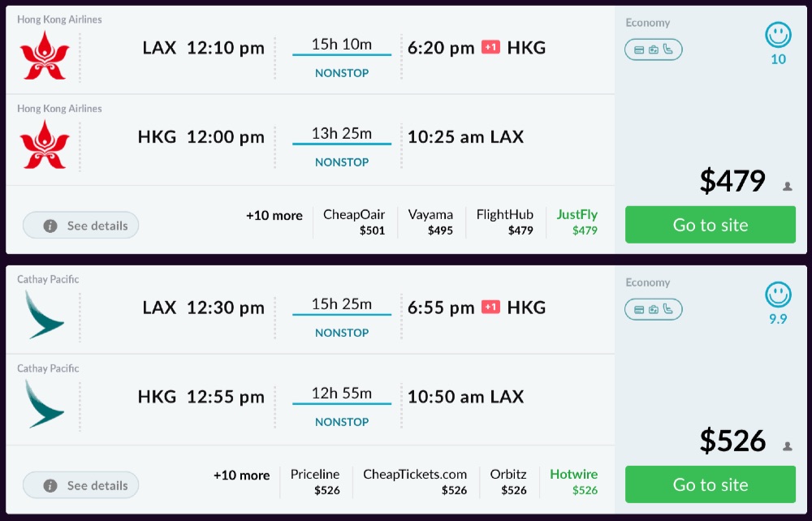Show +10 more providers for the $479 flight
This screenshot has width=812, height=521.
[274, 216]
